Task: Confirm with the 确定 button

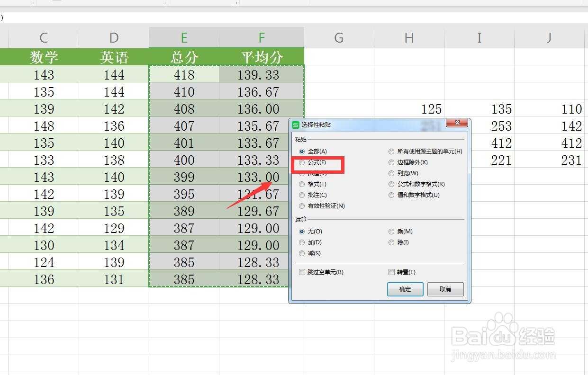Action: click(x=405, y=289)
